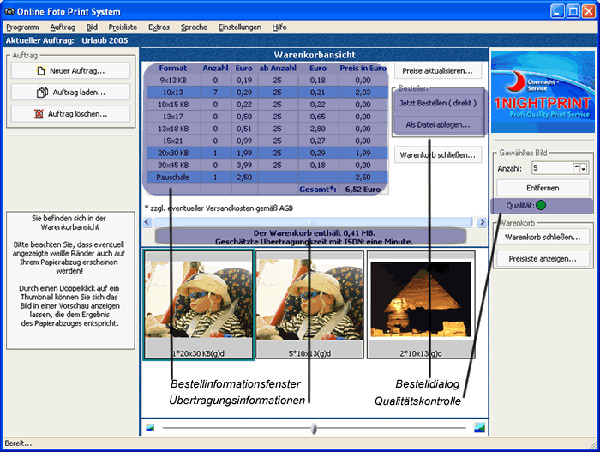Viewport: 600px width, 452px height.
Task: Click the Aktueller Auftrag: Urlaub 2005 label
Action: point(67,41)
